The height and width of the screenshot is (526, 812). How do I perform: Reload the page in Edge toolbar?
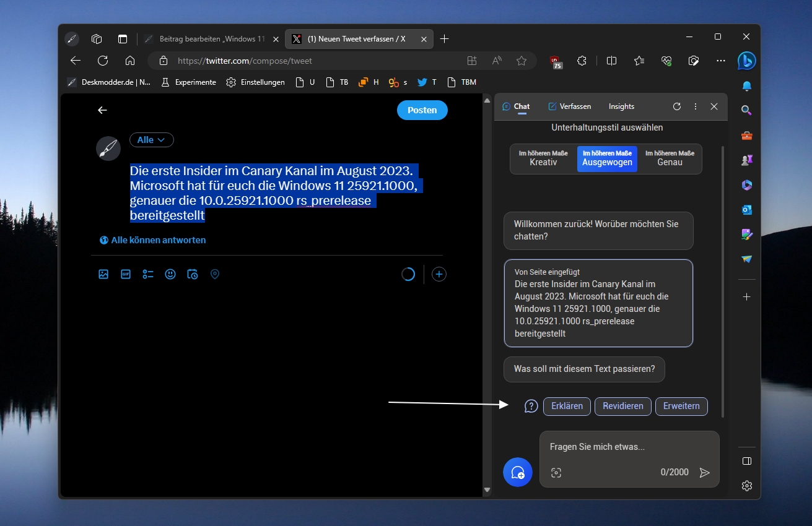tap(103, 61)
